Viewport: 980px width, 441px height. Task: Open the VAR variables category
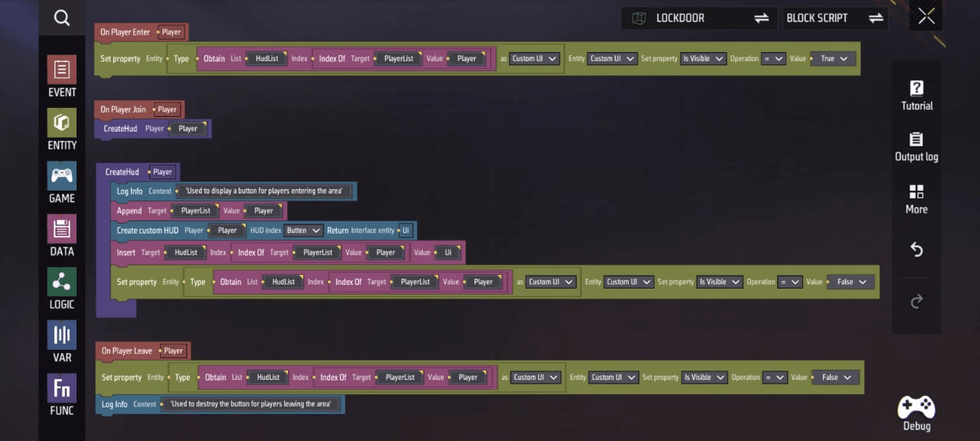click(62, 341)
